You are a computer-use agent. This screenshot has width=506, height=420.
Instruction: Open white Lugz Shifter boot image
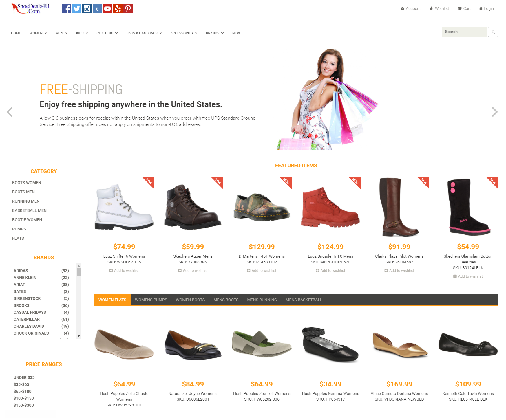[124, 207]
